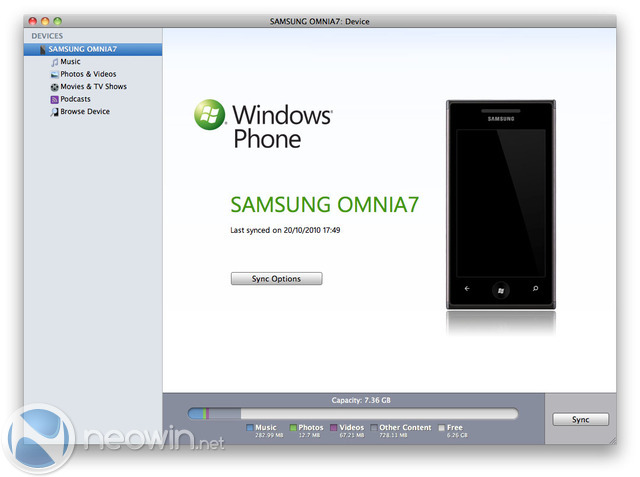Click the Browse Device icon
The width and height of the screenshot is (640, 477).
[54, 112]
